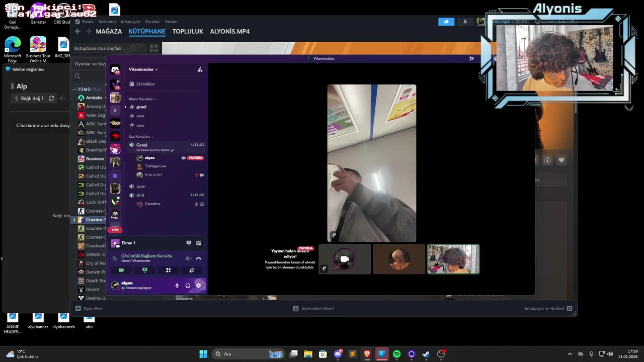Open activities launcher button
This screenshot has height=362, width=644.
point(168,270)
